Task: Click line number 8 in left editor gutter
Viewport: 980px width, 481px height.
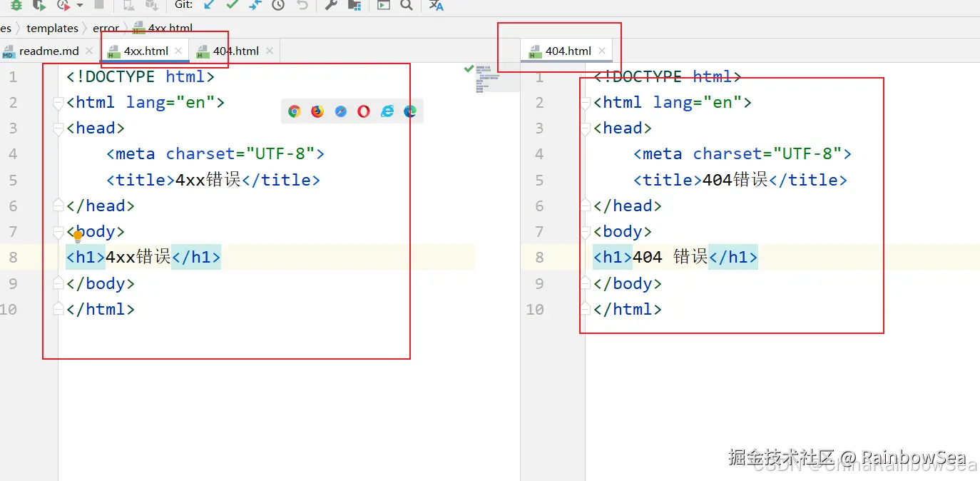Action: 13,257
